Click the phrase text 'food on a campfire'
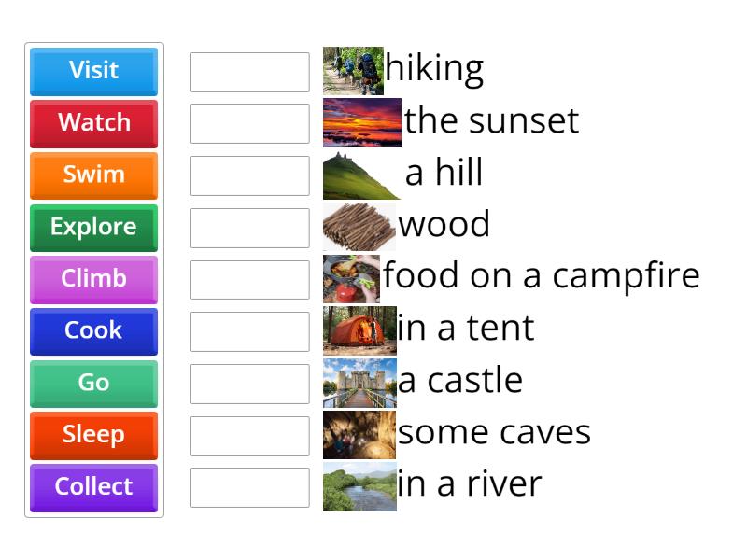This screenshot has height=560, width=747. click(x=540, y=276)
